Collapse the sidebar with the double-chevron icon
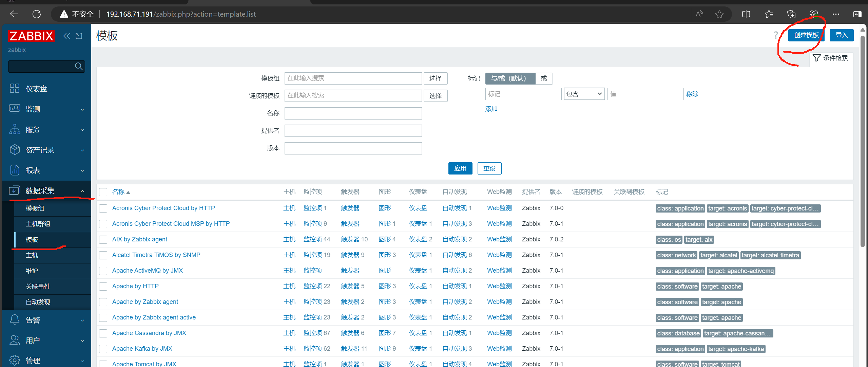This screenshot has height=367, width=868. click(x=66, y=36)
